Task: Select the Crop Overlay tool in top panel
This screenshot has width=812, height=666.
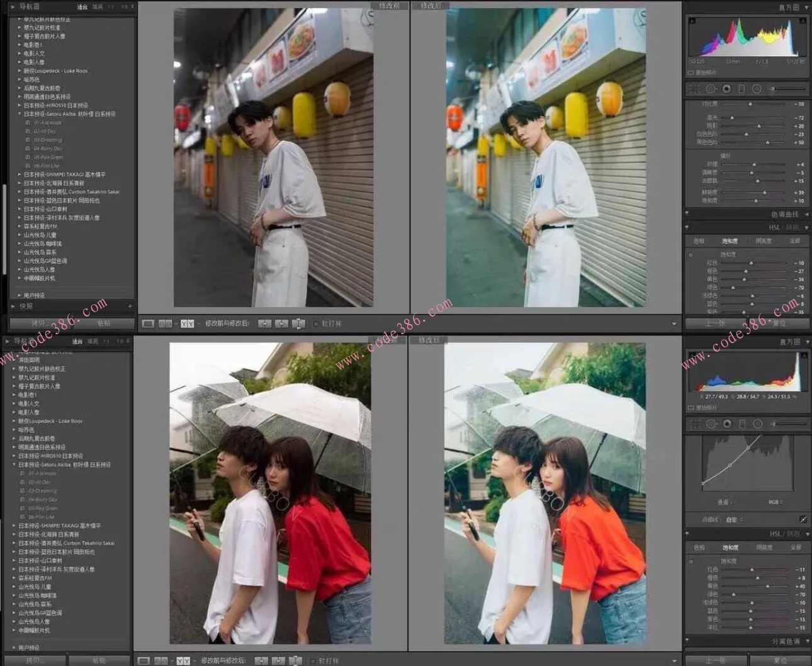Action: point(696,89)
